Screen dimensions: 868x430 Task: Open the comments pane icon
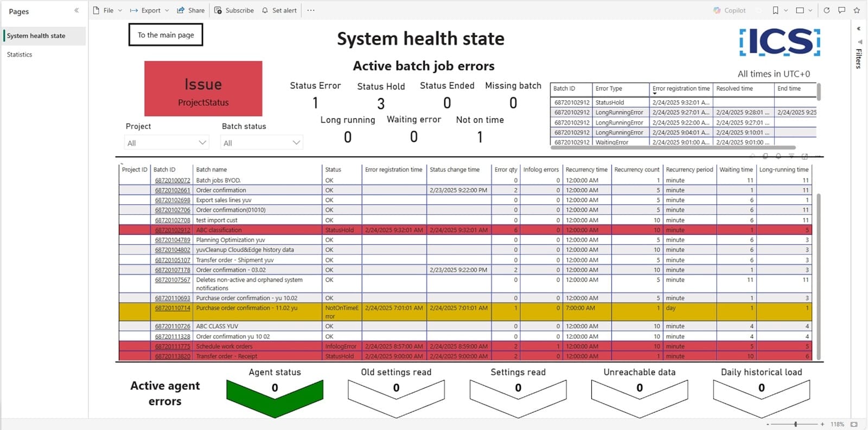pyautogui.click(x=841, y=10)
